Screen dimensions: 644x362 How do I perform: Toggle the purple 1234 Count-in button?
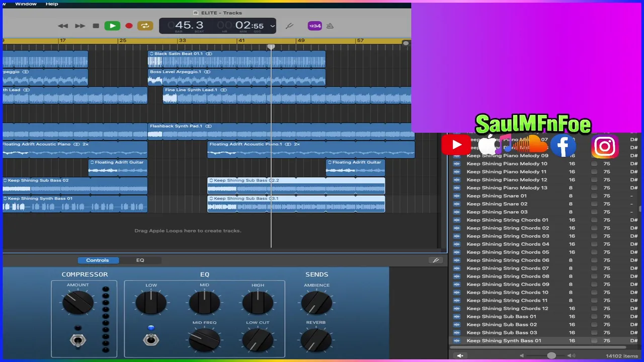[314, 26]
